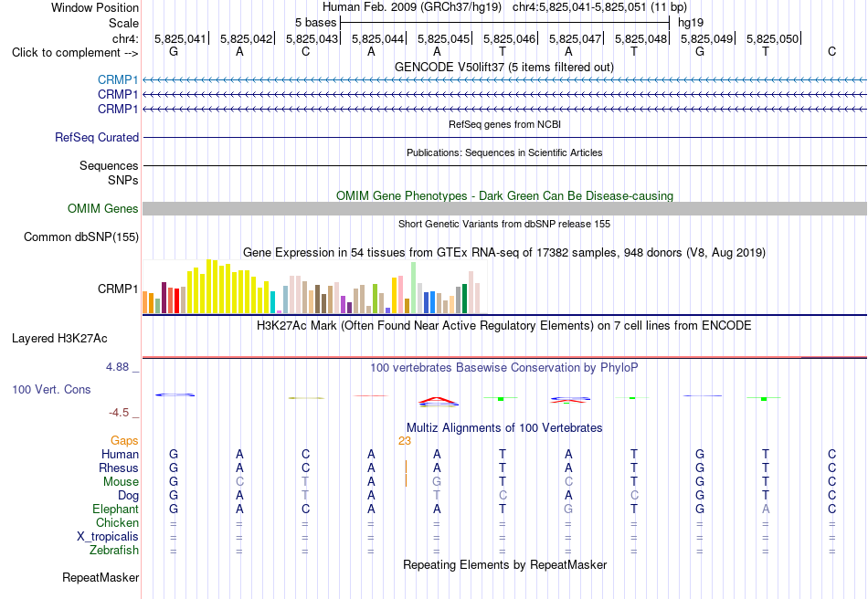The height and width of the screenshot is (599, 868).
Task: Open the 100 Vert. Cons track label
Action: 51,389
